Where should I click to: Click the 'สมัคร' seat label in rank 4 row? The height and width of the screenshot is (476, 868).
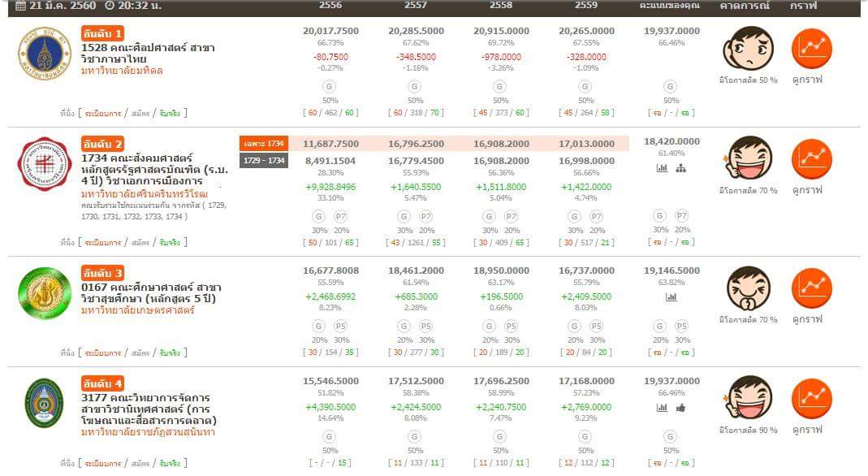tap(140, 464)
